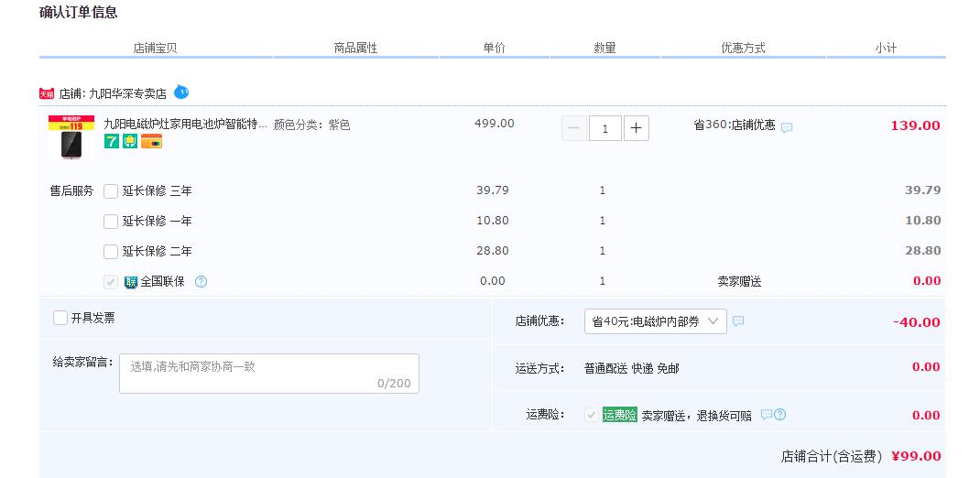Viewport: 980px width, 478px height.
Task: Check 延长保修 三年 warranty option
Action: [111, 191]
